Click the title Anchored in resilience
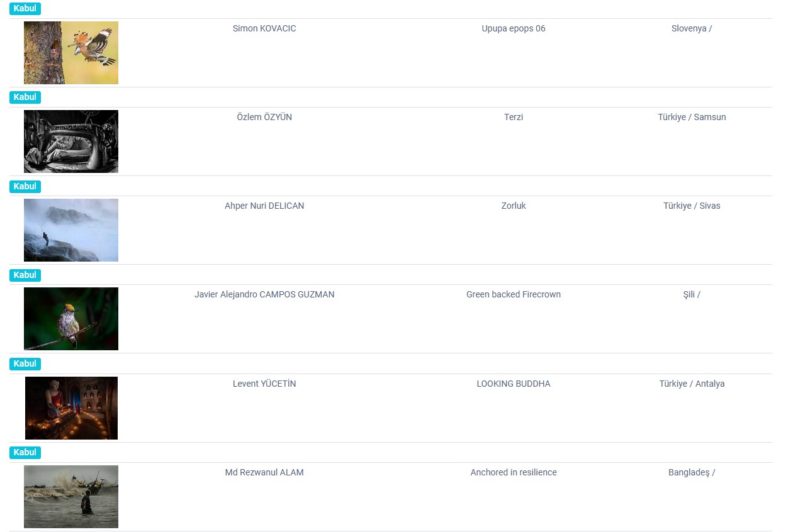Viewport: 788px width, 532px height. pos(514,472)
